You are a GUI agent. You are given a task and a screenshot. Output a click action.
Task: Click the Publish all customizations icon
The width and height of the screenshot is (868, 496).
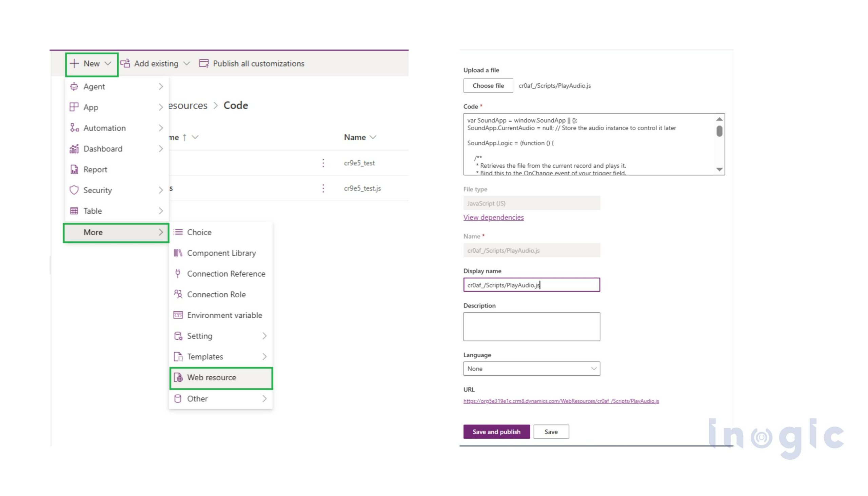[204, 63]
